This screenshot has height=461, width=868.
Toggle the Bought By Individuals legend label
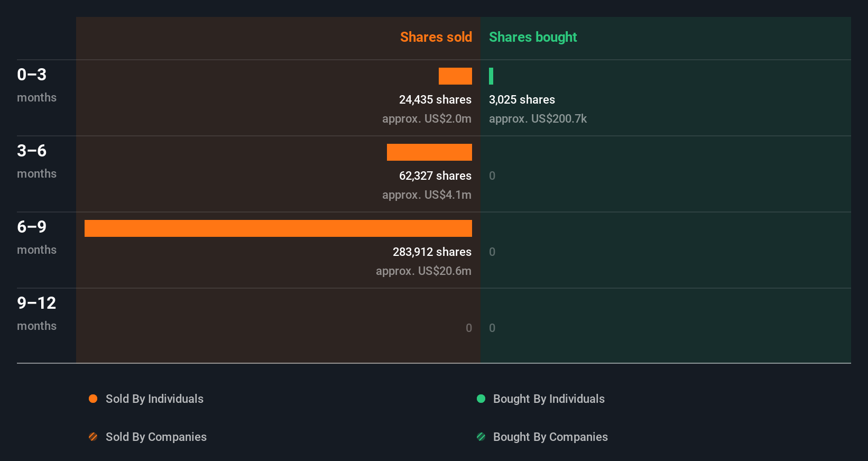(x=549, y=399)
